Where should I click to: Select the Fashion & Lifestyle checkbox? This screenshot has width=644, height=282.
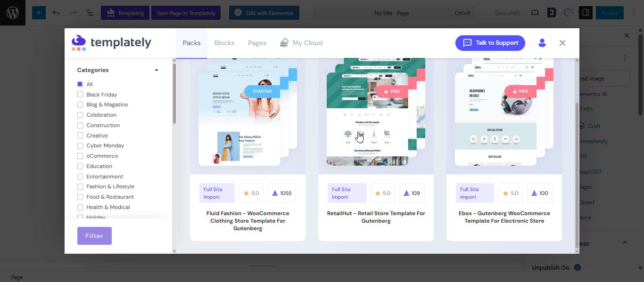80,186
